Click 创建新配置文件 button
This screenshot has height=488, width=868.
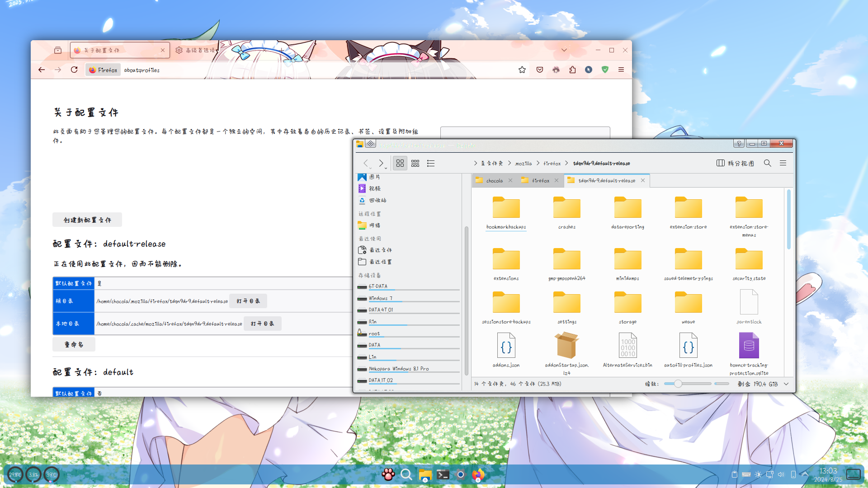click(x=87, y=220)
